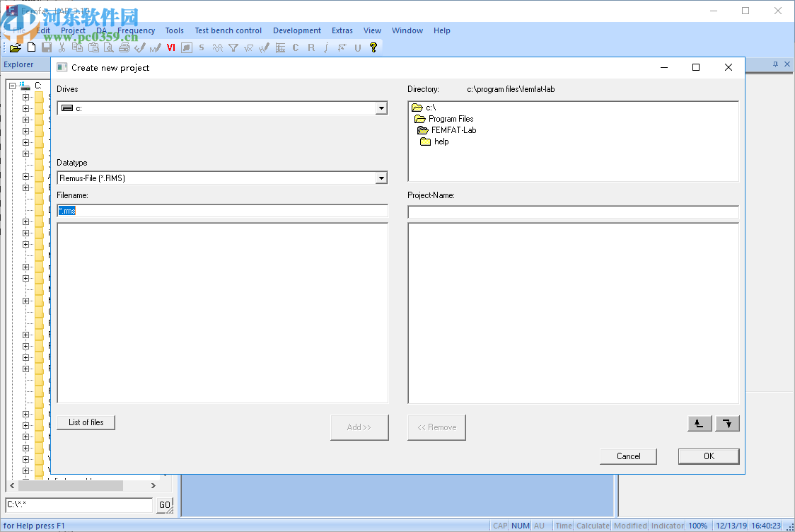The image size is (795, 532).
Task: Open the Datatype Remus-File dropdown
Action: pos(381,178)
